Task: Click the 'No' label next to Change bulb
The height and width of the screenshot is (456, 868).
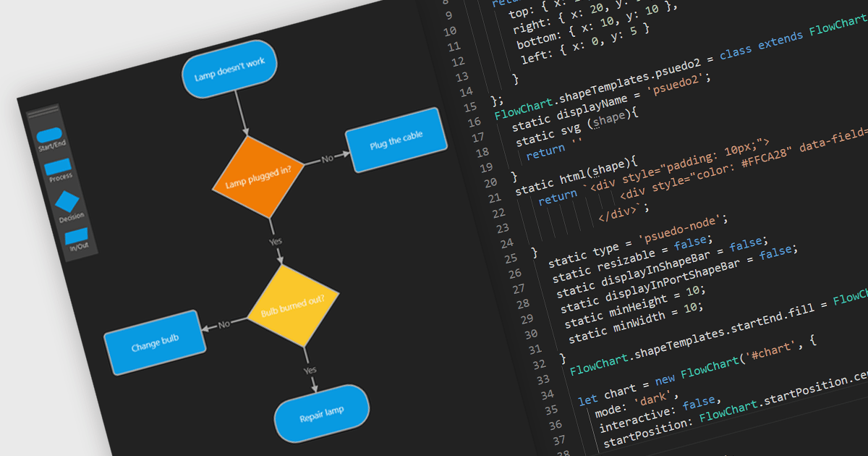Action: (224, 324)
